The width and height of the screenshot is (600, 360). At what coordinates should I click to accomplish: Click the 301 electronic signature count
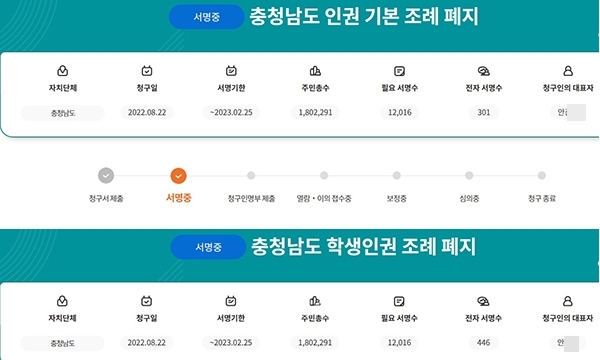[x=484, y=112]
